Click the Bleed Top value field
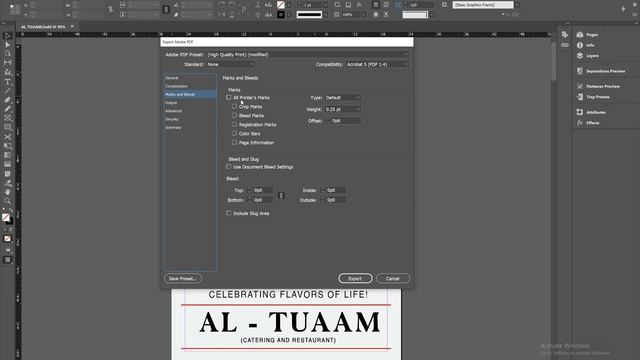Viewport: 640px width, 360px height. pos(262,190)
